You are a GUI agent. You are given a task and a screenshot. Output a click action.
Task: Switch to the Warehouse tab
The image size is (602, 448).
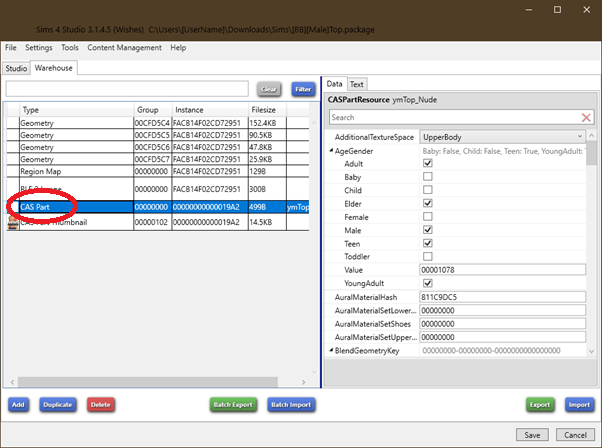tap(54, 68)
